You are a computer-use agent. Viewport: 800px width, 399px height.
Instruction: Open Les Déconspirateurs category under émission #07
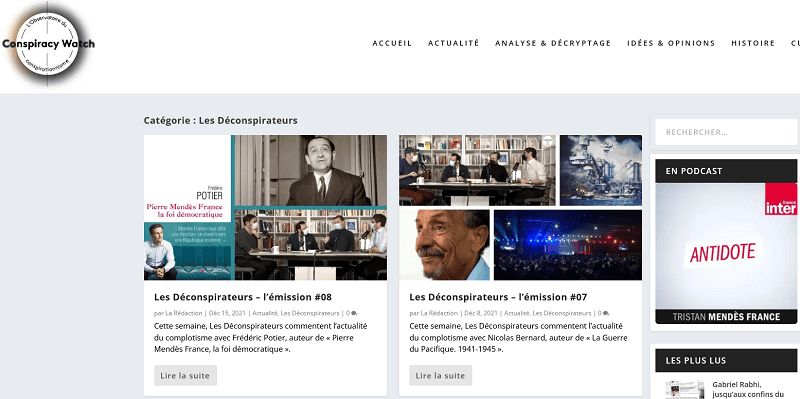pos(562,313)
